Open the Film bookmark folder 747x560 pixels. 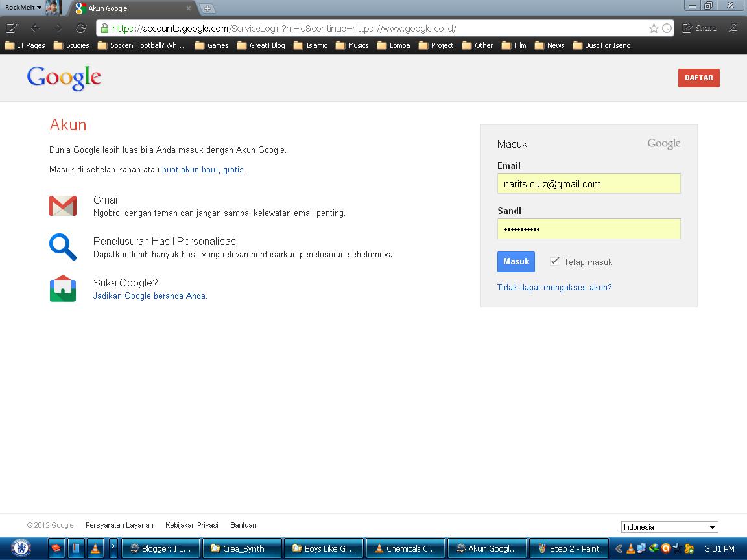[514, 45]
